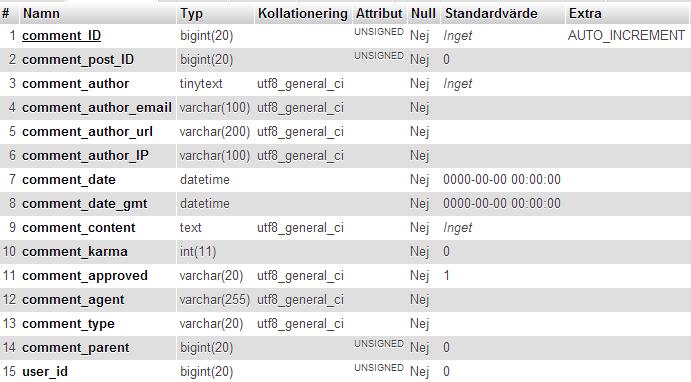Select the comment_post_ID row name
The image size is (691, 382).
(x=78, y=59)
